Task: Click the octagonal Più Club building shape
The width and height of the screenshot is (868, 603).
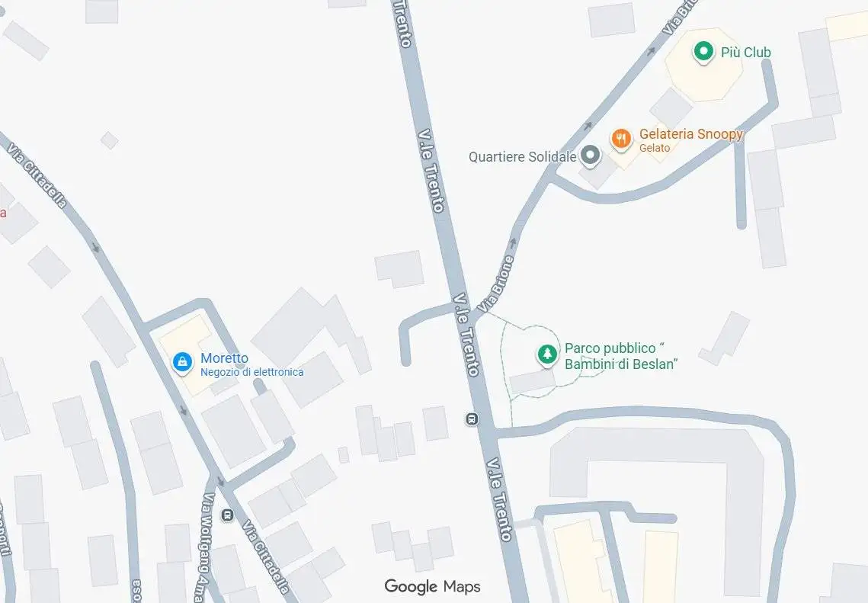Action: coord(703,65)
